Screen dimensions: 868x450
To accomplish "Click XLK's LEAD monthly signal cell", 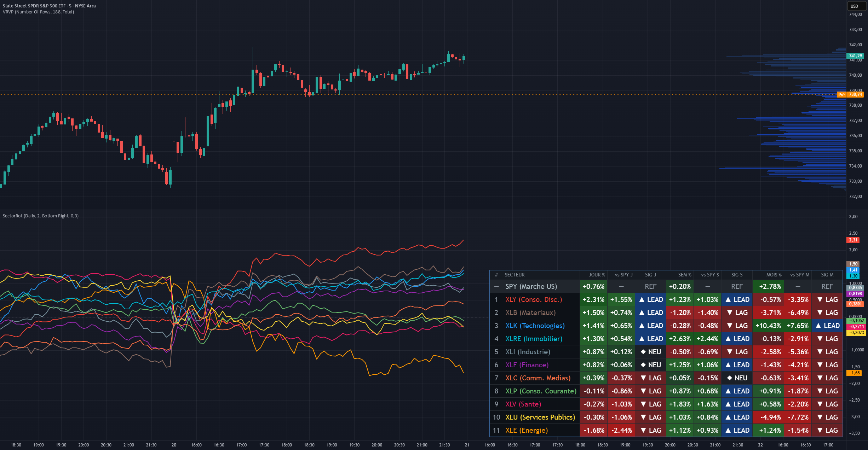I will pyautogui.click(x=827, y=326).
